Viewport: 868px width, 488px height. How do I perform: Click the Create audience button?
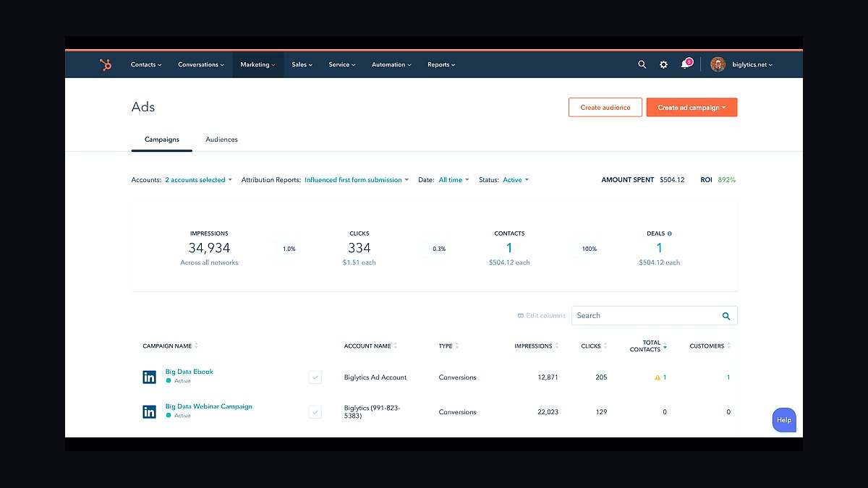(x=605, y=108)
